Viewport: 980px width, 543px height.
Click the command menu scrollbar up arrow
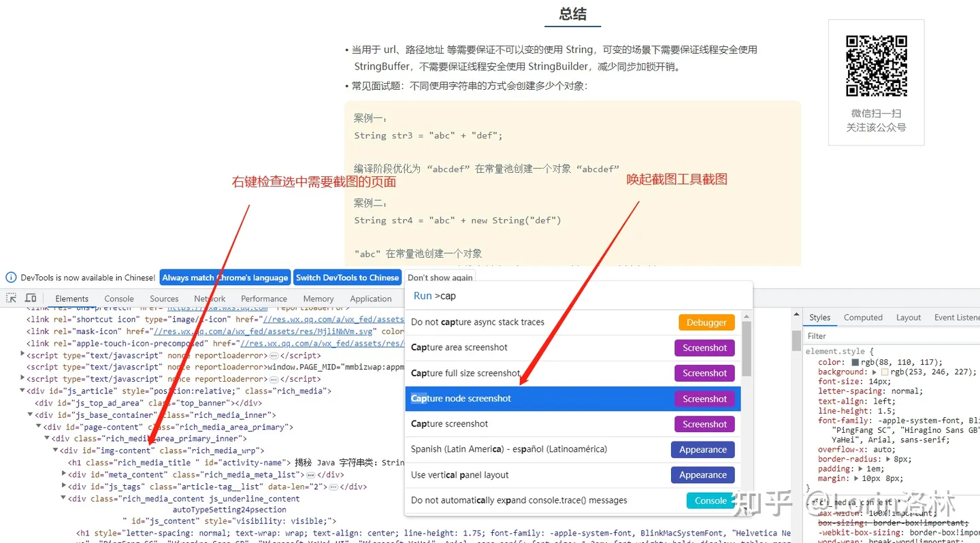point(747,316)
